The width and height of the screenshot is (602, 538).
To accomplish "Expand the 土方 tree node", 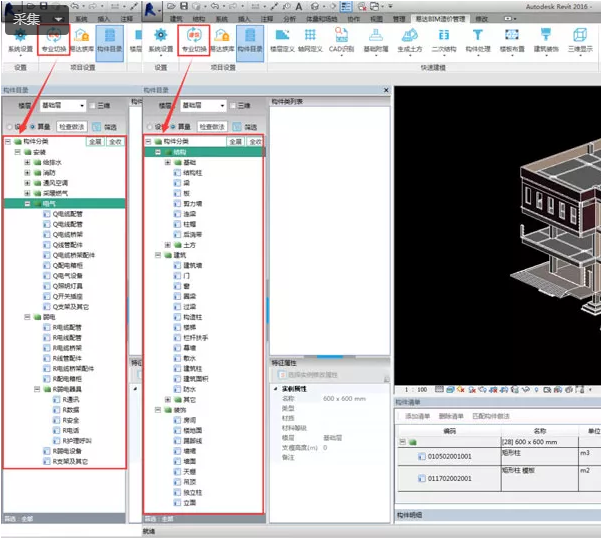I will pyautogui.click(x=167, y=245).
